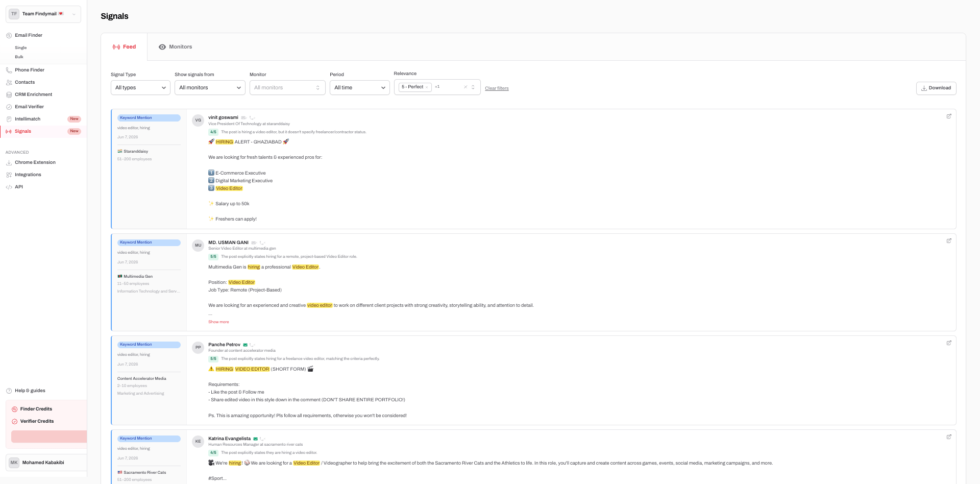
Task: Click the name Panche Petrov
Action: point(224,345)
